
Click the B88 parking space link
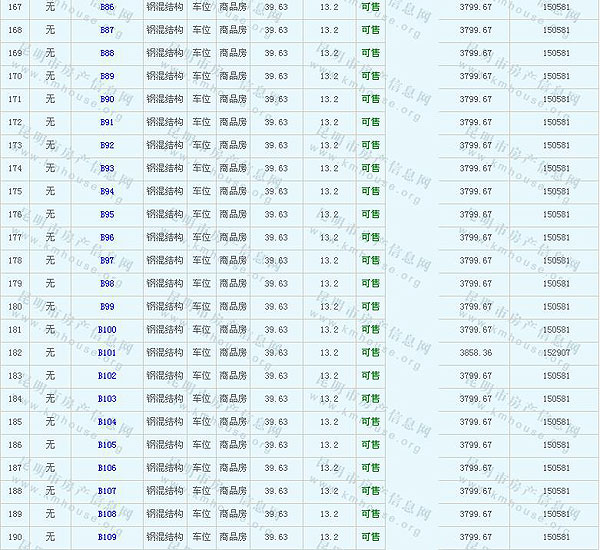(x=107, y=53)
